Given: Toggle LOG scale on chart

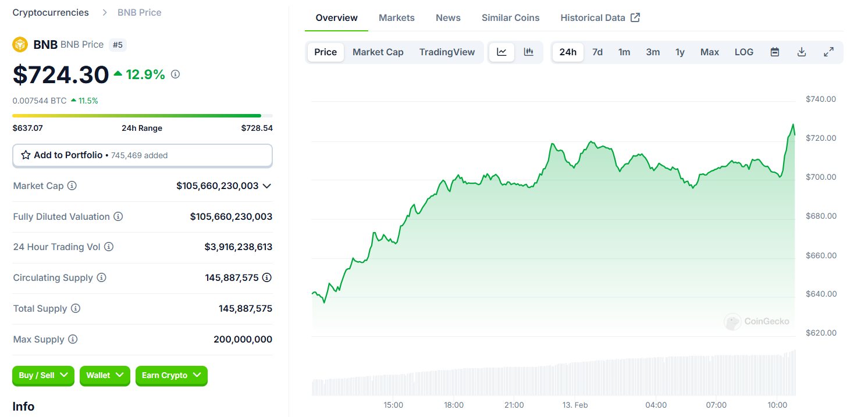Looking at the screenshot, I should [744, 52].
